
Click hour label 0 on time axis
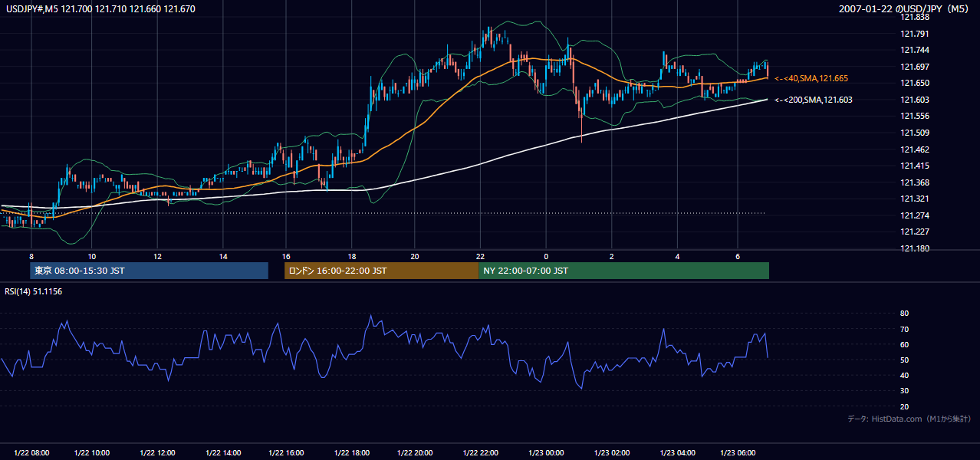point(546,255)
